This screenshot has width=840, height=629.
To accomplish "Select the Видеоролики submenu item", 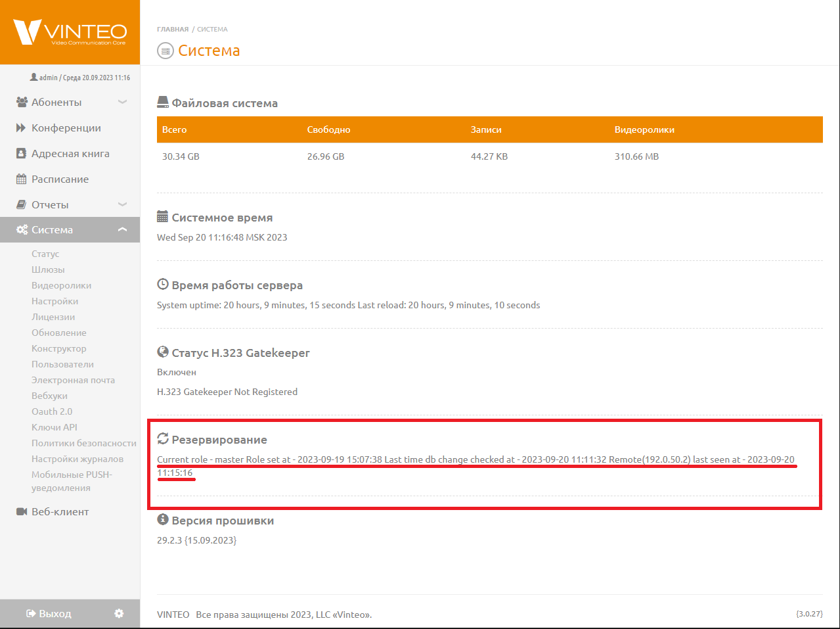I will coord(62,285).
